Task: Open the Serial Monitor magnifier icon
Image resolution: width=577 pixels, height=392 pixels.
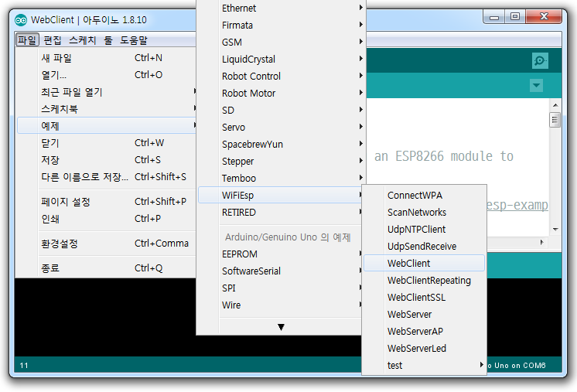Action: click(540, 60)
